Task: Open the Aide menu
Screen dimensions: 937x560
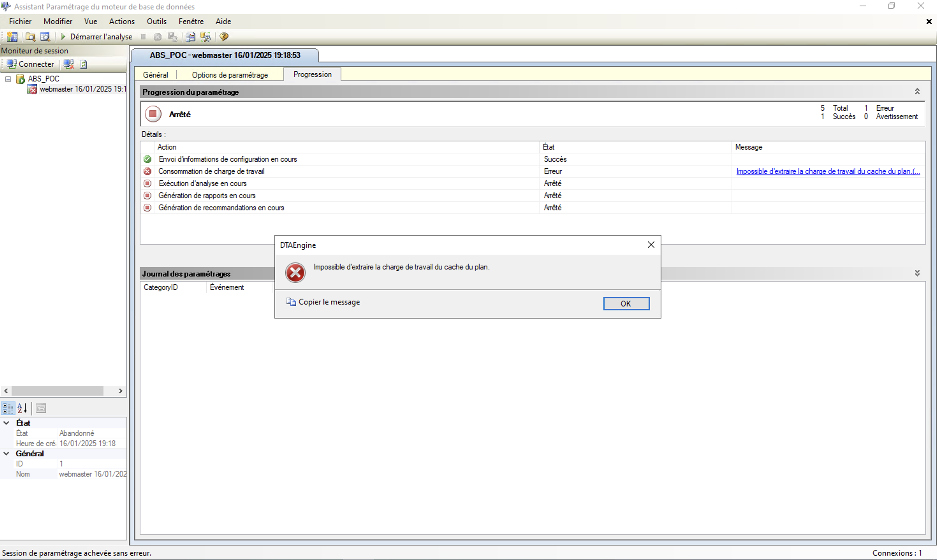Action: 223,21
